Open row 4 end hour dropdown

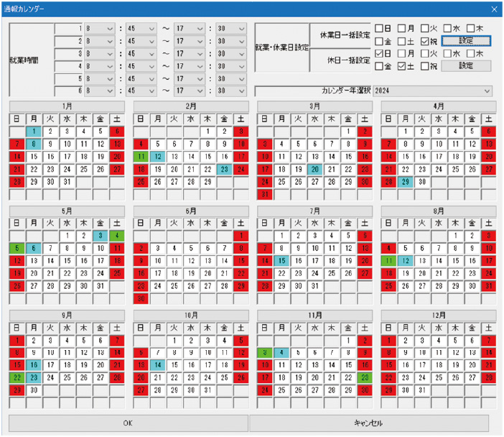click(x=192, y=66)
